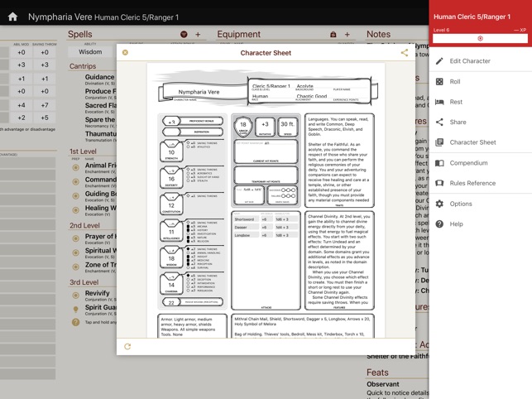
Task: Click the bed Rest icon
Action: pyautogui.click(x=439, y=102)
